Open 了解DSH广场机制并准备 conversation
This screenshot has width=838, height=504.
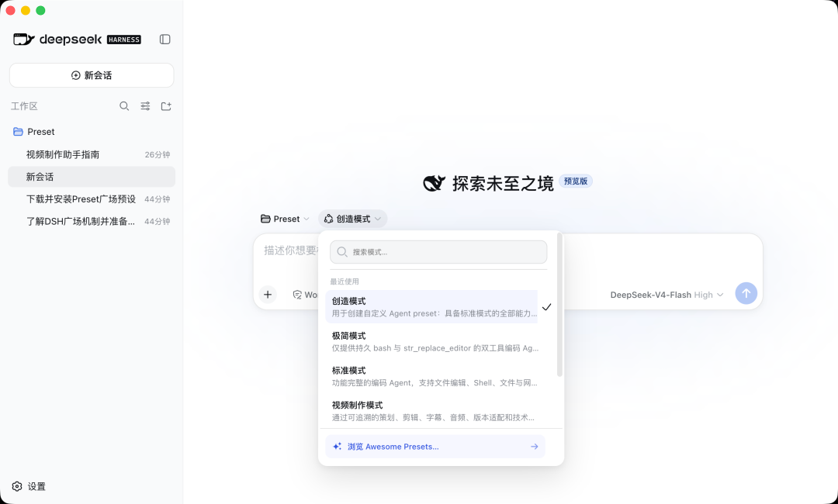point(92,221)
